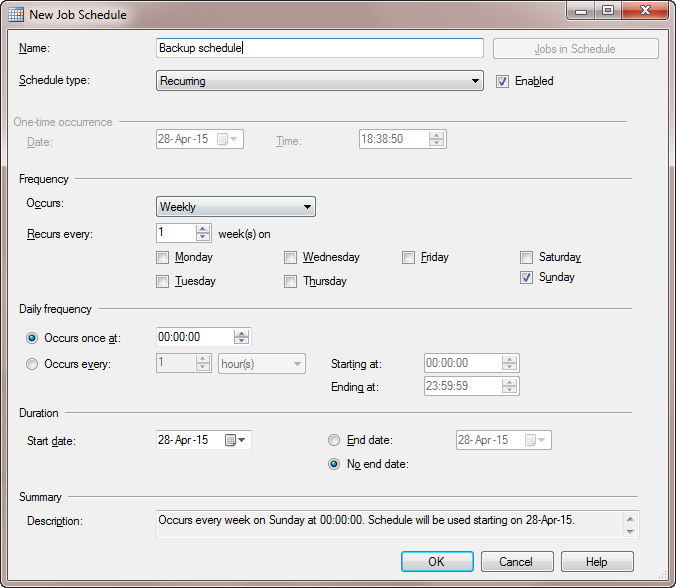Click the New Job Schedule window icon

coord(16,14)
